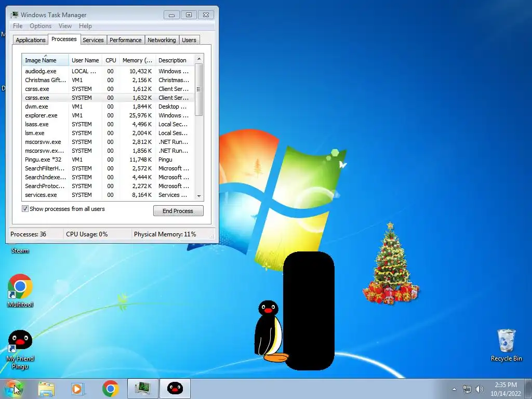Image resolution: width=532 pixels, height=399 pixels.
Task: Click the Processes: 36 status entry
Action: tap(29, 234)
